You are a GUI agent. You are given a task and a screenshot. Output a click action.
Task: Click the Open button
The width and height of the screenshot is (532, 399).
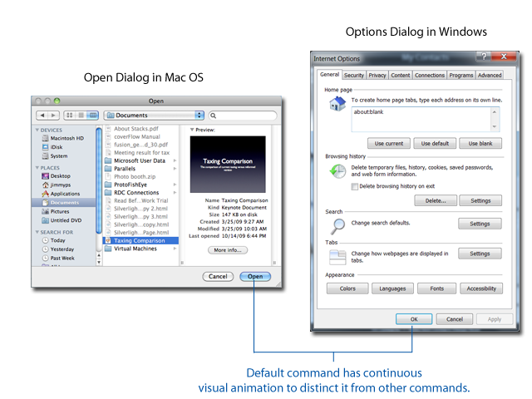(x=255, y=277)
